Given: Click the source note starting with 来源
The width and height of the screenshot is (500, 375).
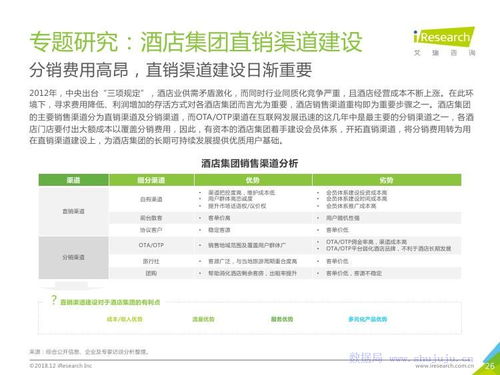Looking at the screenshot, I should [x=89, y=352].
